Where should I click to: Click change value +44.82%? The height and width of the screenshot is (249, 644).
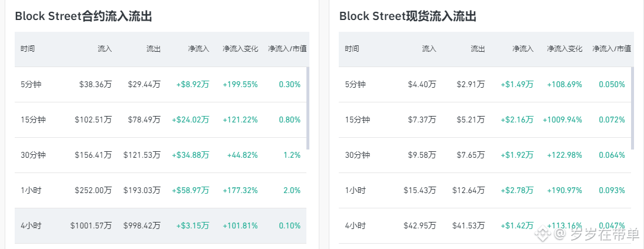pos(242,155)
